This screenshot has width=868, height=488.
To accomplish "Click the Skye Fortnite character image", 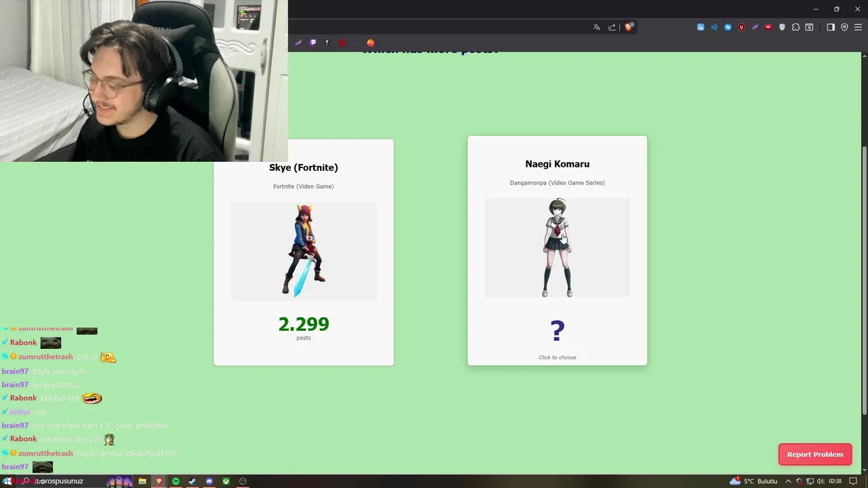I will pos(304,251).
